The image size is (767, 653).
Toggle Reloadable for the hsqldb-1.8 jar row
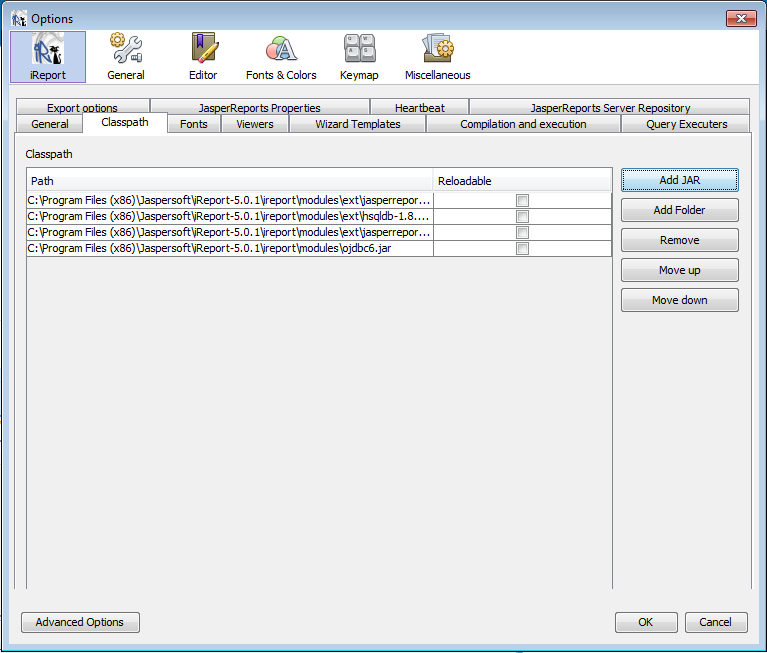click(522, 216)
